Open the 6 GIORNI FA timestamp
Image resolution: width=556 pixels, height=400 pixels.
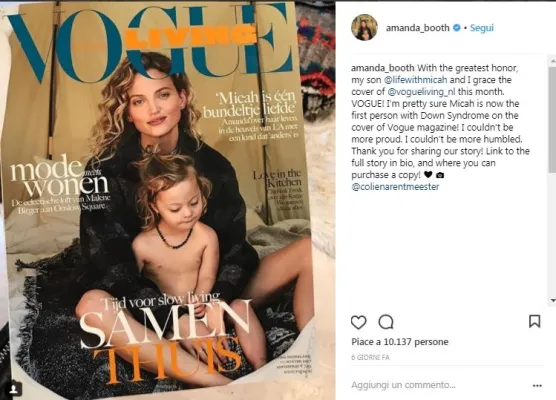point(370,357)
